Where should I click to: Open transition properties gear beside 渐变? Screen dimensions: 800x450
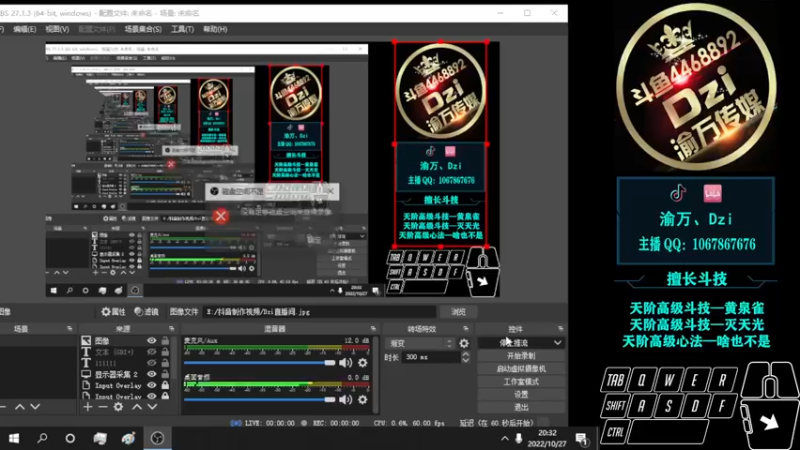click(x=464, y=343)
